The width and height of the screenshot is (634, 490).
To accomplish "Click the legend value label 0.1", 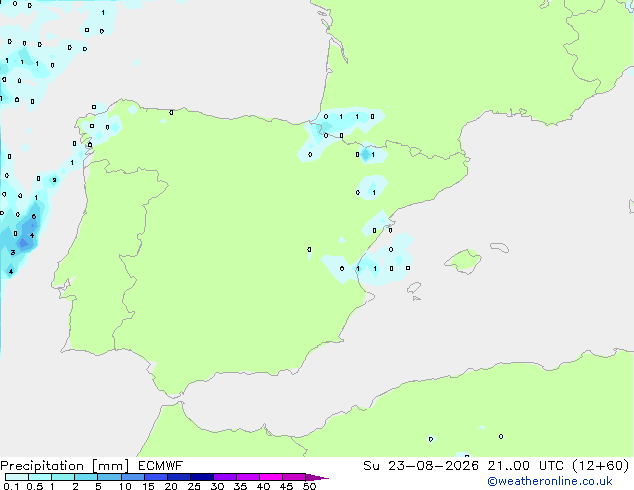I will tap(11, 486).
